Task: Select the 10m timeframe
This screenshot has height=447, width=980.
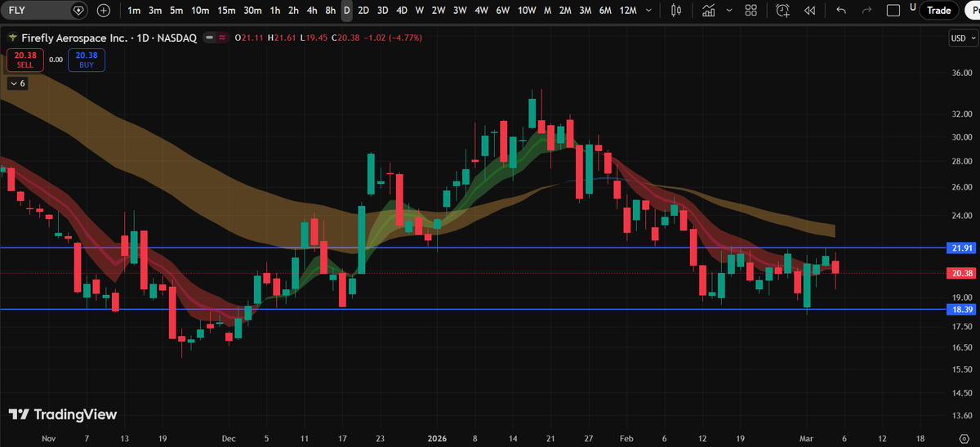Action: tap(200, 11)
